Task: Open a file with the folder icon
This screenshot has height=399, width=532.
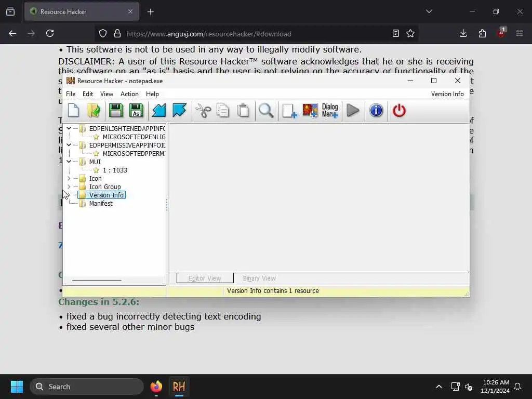Action: [94, 111]
